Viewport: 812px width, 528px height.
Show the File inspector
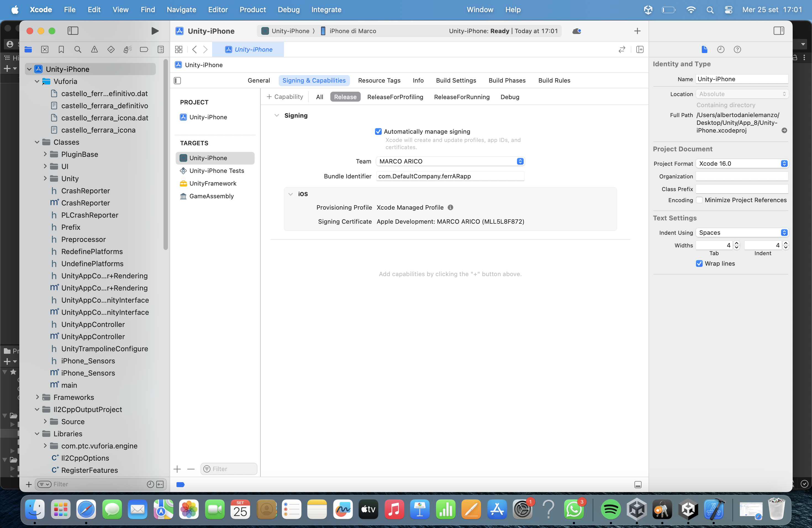tap(705, 49)
